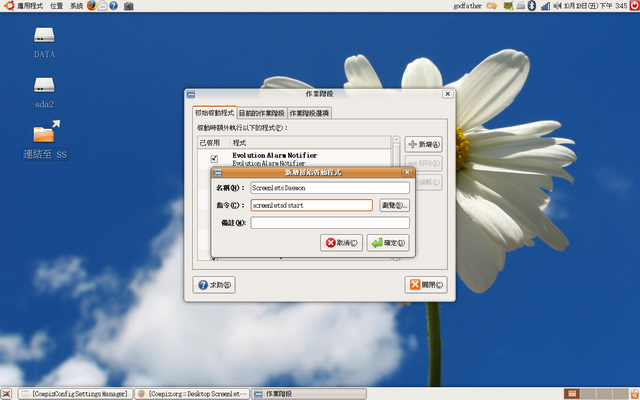Toggle the Evolution Alarm Notifier checkbox

(214, 159)
